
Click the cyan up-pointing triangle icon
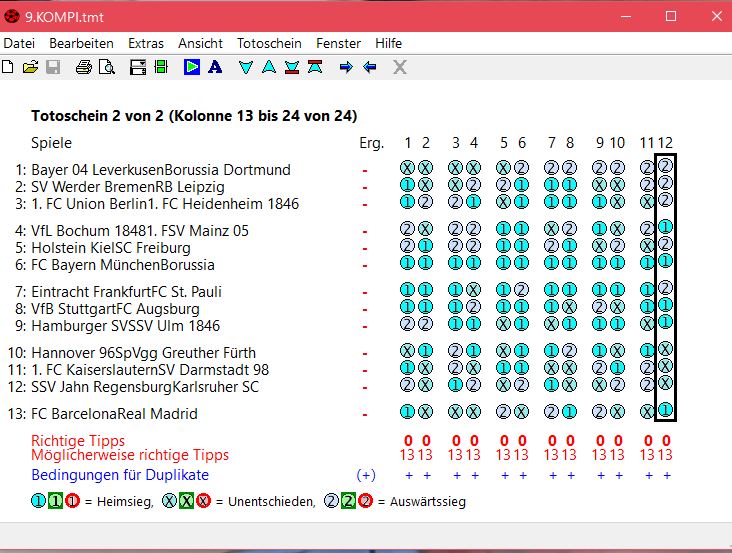269,67
